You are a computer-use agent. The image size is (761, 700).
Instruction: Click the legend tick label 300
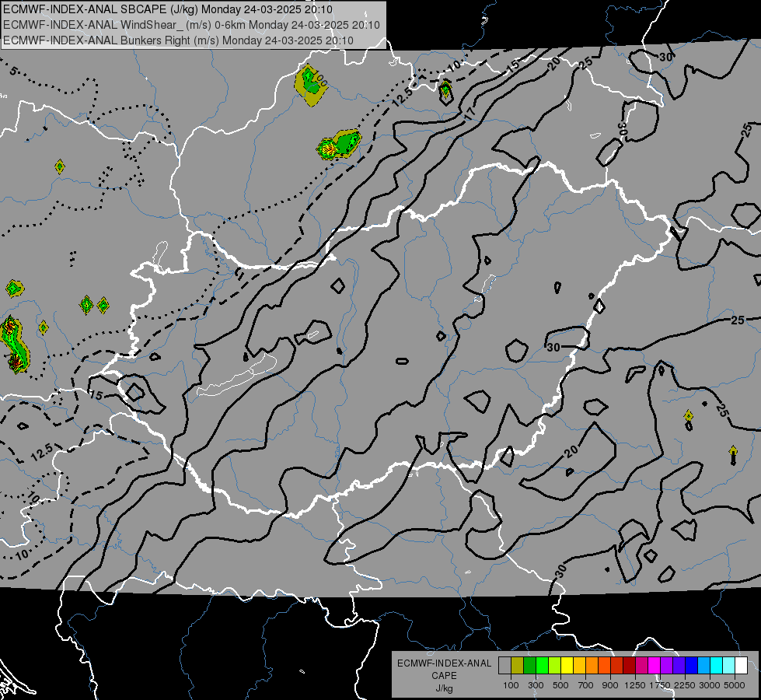point(536,685)
